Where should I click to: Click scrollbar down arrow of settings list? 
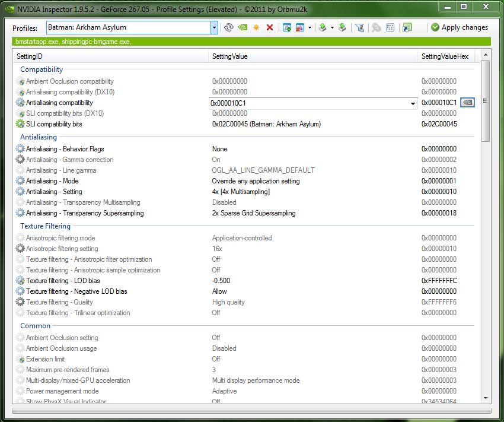tap(486, 398)
